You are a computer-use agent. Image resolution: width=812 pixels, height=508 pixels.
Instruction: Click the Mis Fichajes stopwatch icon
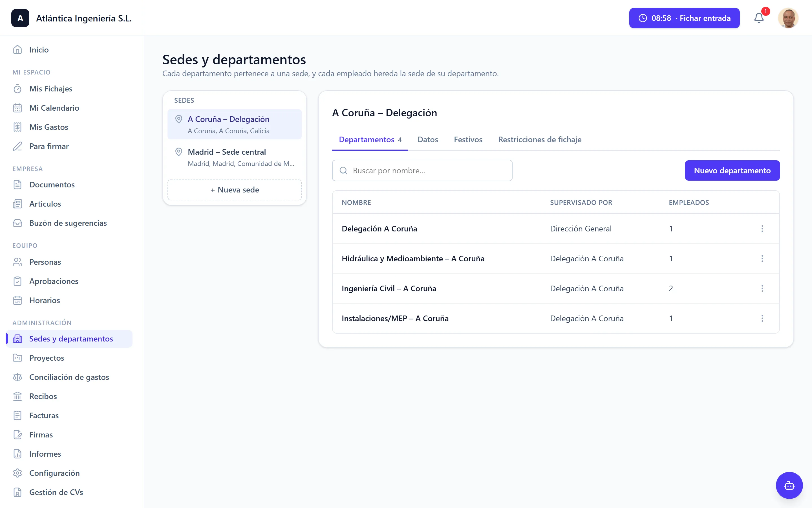point(17,89)
